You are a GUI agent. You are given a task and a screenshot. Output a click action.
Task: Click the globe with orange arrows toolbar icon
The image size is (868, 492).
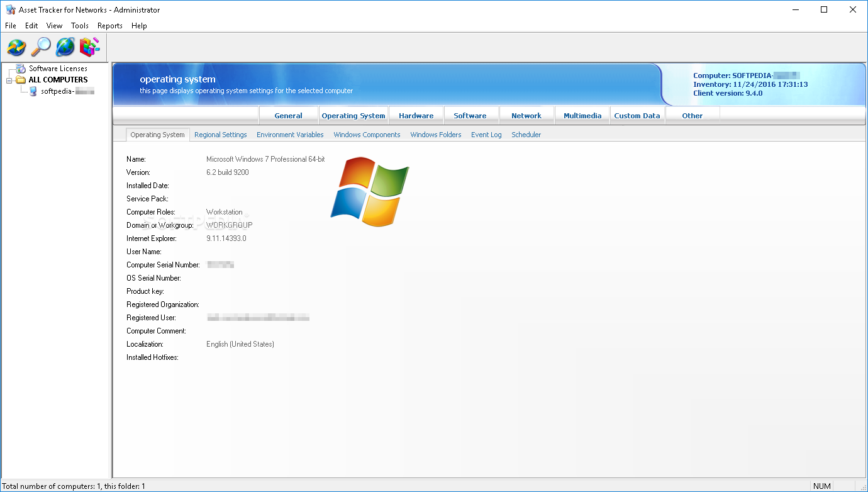tap(16, 47)
